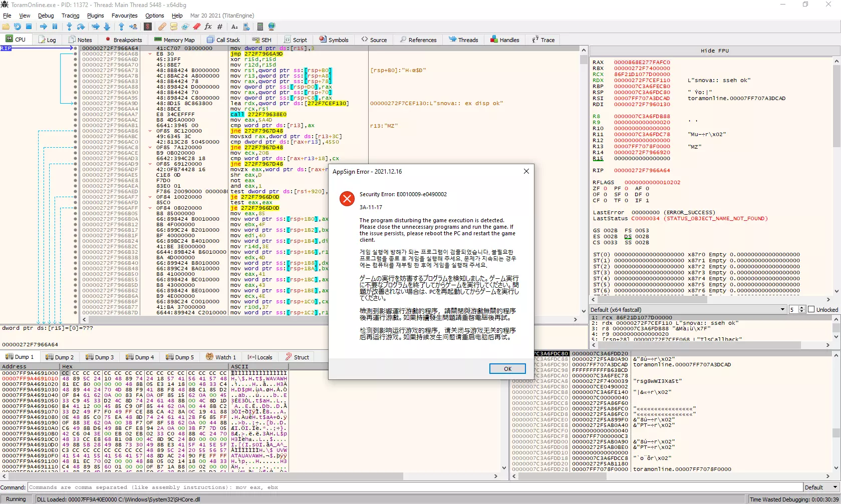The width and height of the screenshot is (841, 504).
Task: Click the Step Over toolbar icon
Action: [x=81, y=27]
